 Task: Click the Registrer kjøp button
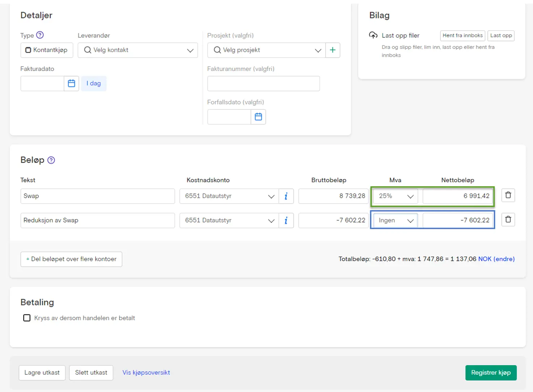tap(491, 372)
